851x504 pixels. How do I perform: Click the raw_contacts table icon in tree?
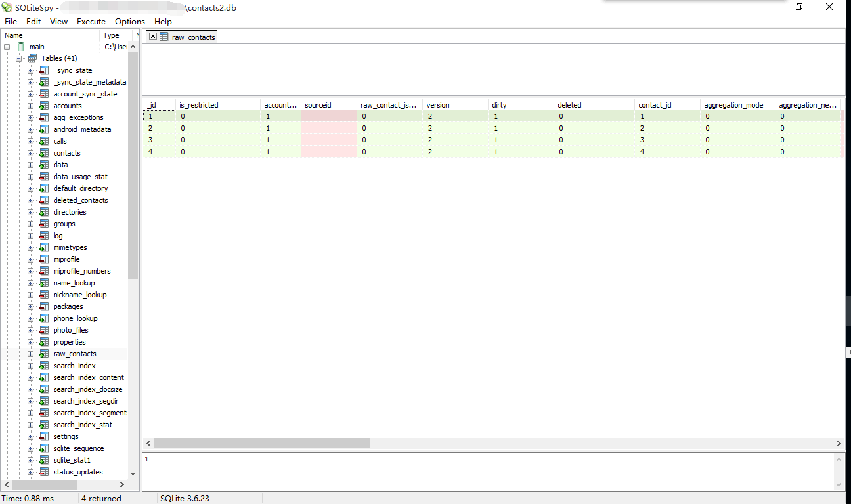coord(44,354)
